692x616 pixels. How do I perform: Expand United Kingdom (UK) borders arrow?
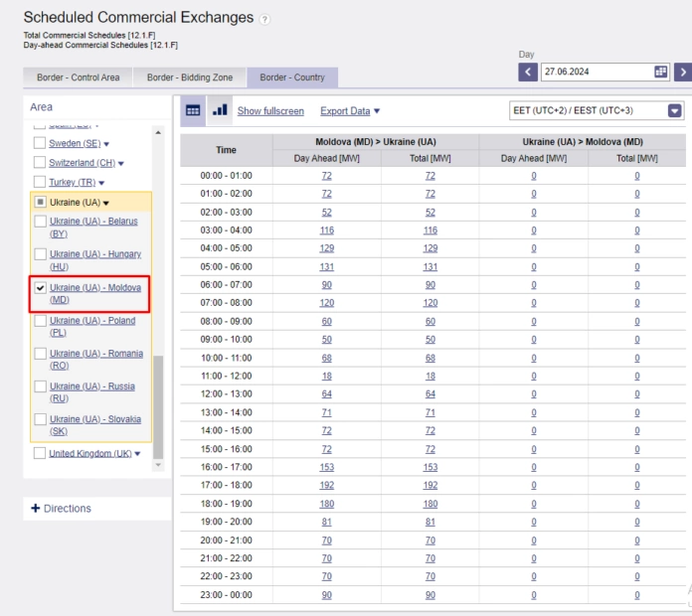click(x=137, y=454)
